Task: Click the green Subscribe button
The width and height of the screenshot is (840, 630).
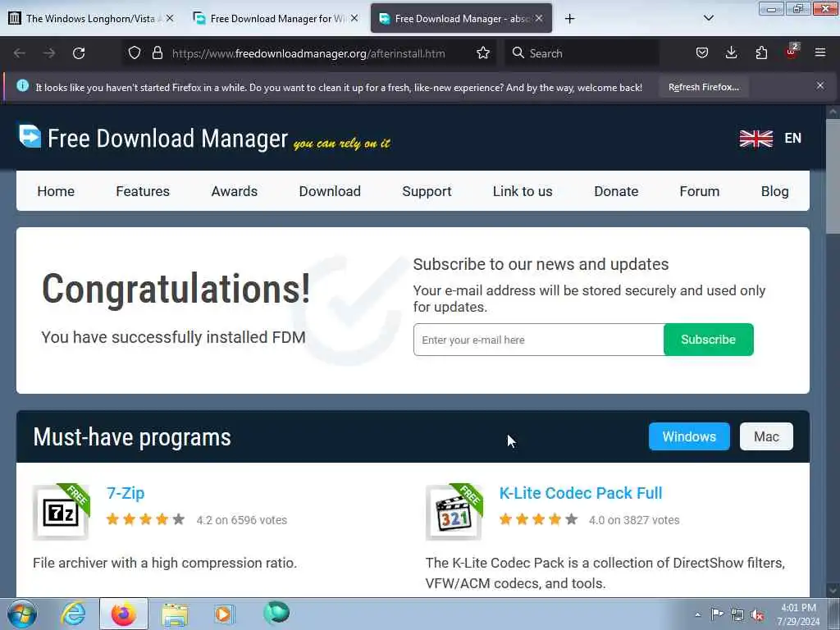Action: click(708, 340)
